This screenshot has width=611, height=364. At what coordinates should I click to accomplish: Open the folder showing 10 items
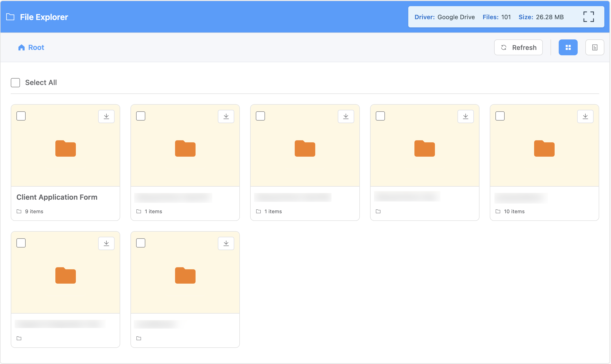click(x=544, y=148)
